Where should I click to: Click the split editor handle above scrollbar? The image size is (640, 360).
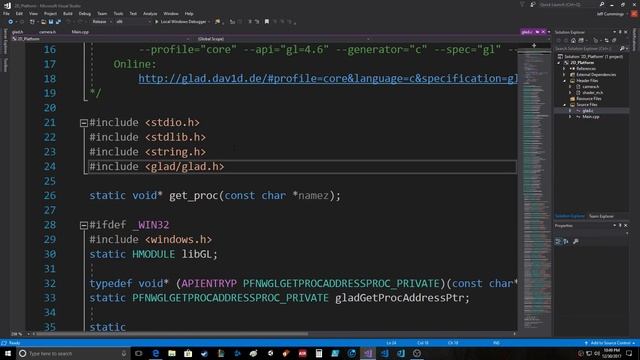534,45
